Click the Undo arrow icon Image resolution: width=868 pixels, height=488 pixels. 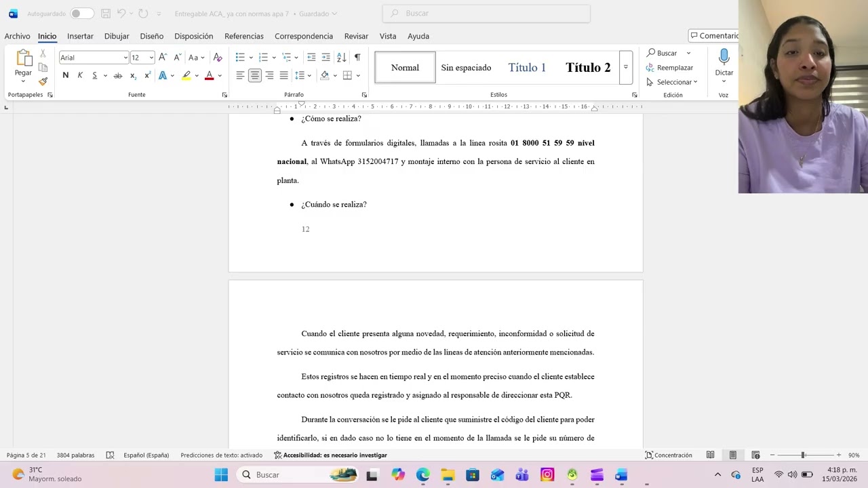click(121, 14)
